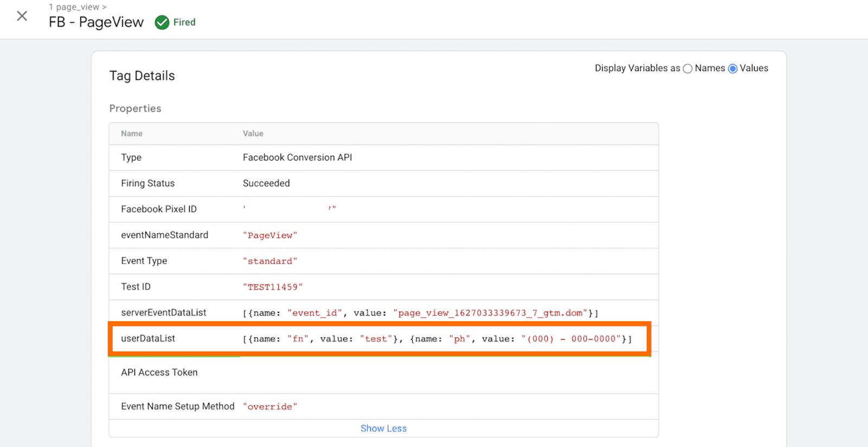Open the page_view breadcrumb link
Image resolution: width=868 pixels, height=447 pixels.
pos(78,7)
